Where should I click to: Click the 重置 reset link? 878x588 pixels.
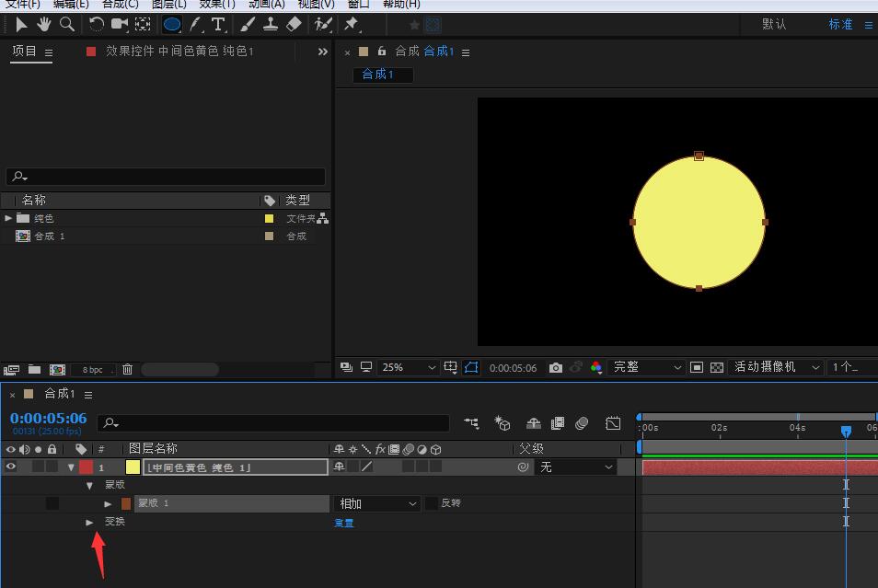pos(343,523)
